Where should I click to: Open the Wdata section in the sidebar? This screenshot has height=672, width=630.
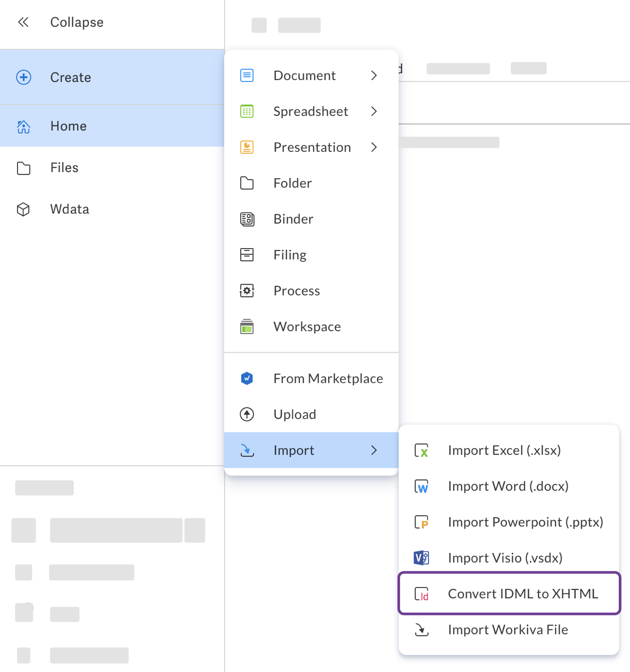point(69,209)
